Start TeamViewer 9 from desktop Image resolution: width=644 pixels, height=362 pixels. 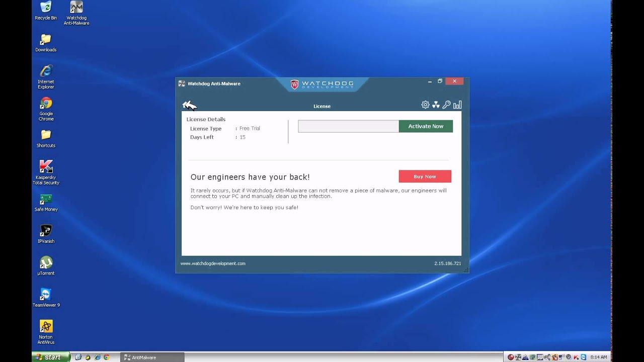[46, 294]
